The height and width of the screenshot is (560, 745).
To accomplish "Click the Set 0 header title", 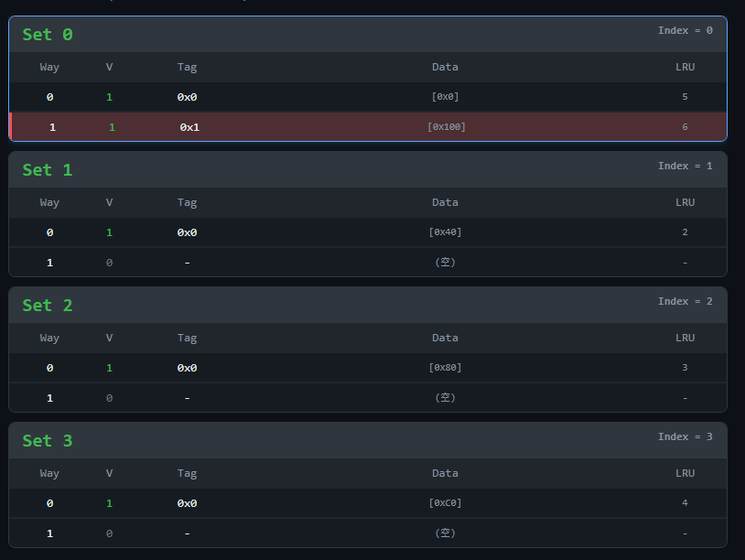I will [x=48, y=35].
